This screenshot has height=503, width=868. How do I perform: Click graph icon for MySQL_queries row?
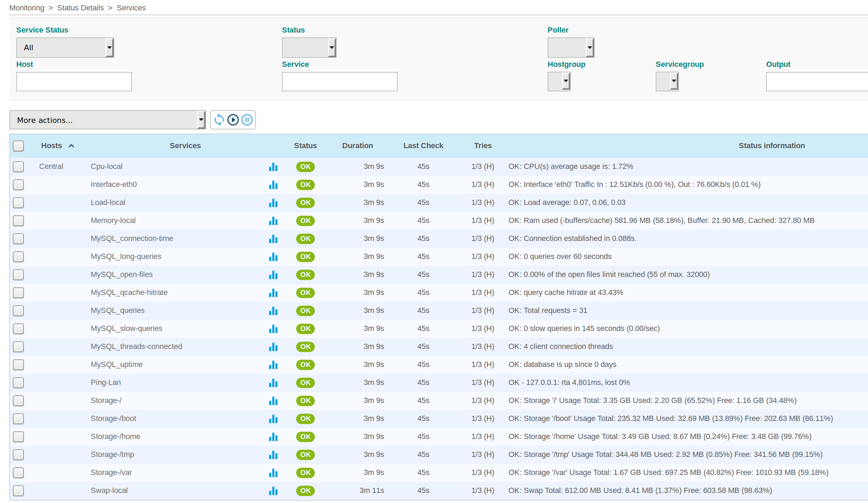273,311
